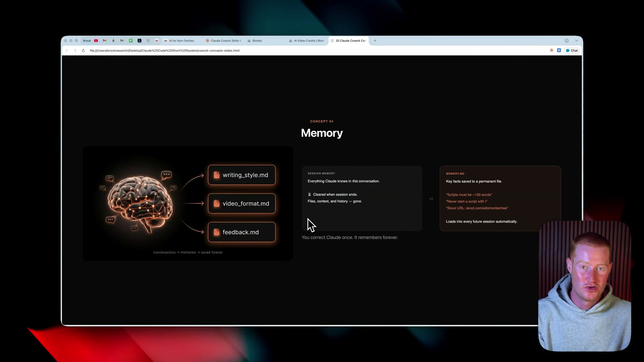The width and height of the screenshot is (644, 362).
Task: Select the video_format.md card
Action: (241, 203)
